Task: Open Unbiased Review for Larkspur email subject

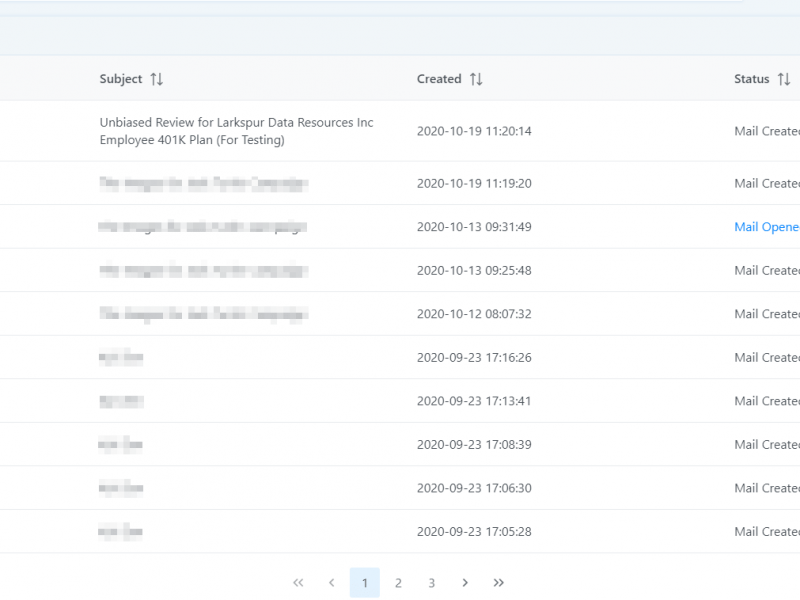Action: [x=236, y=131]
